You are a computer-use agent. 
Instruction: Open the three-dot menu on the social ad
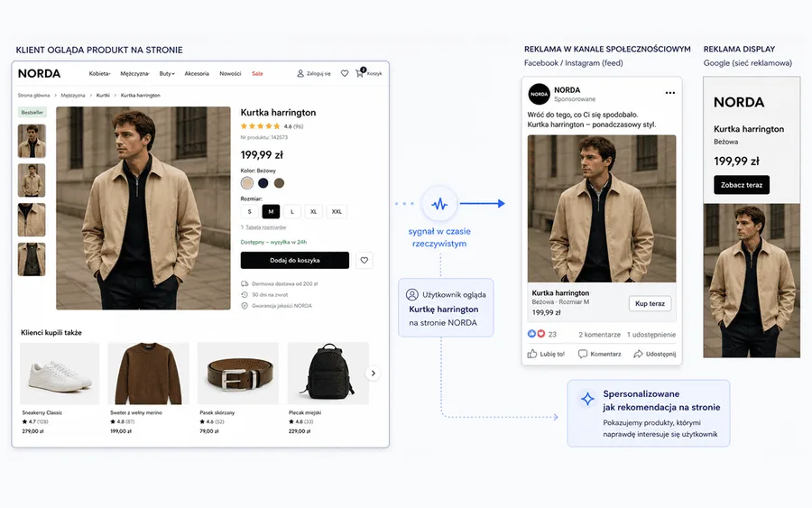(670, 93)
